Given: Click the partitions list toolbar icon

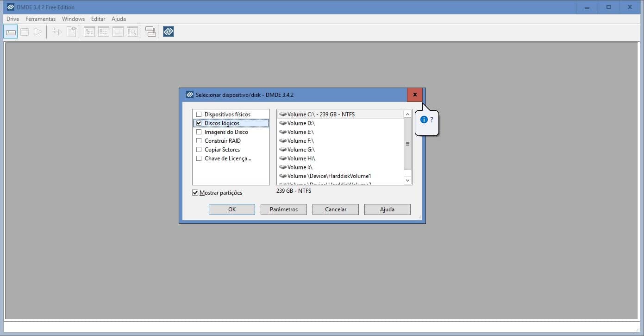Looking at the screenshot, I should [x=25, y=32].
